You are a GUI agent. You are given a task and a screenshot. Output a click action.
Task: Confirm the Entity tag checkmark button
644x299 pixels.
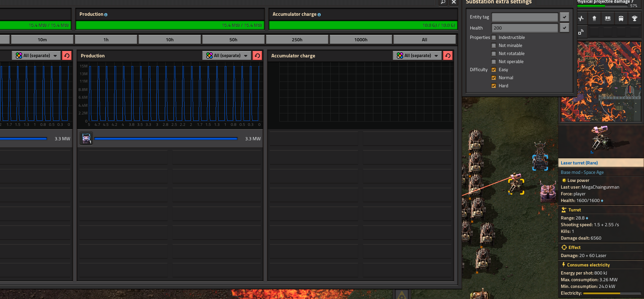565,17
